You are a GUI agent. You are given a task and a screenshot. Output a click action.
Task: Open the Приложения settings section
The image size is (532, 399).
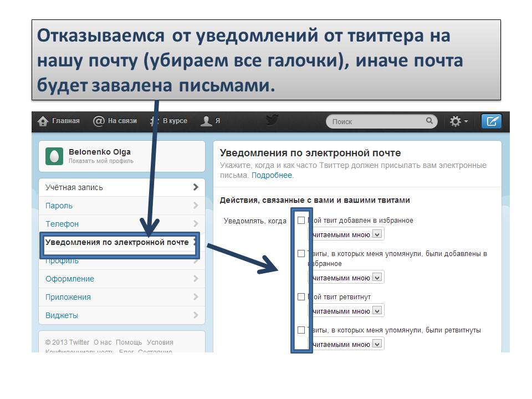tap(122, 297)
